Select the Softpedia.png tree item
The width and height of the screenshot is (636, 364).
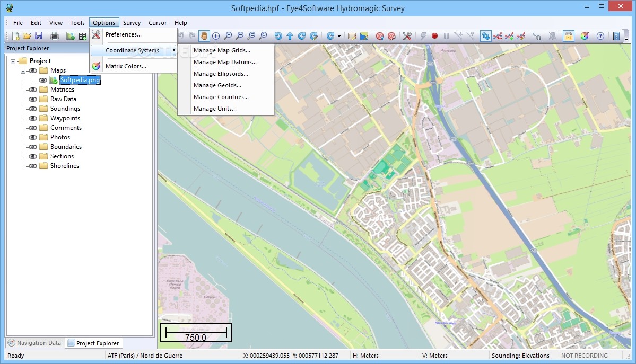(x=80, y=80)
